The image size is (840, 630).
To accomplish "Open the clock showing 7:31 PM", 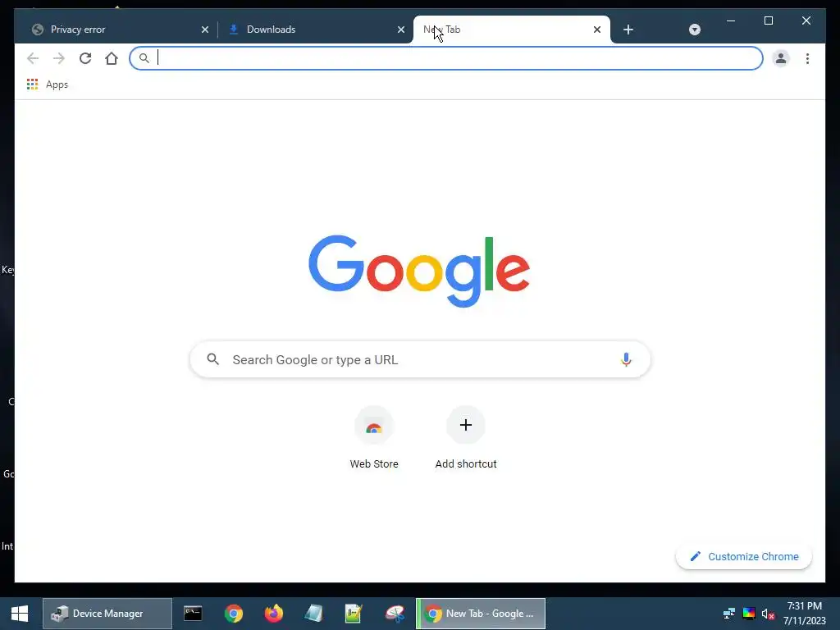I will point(804,614).
